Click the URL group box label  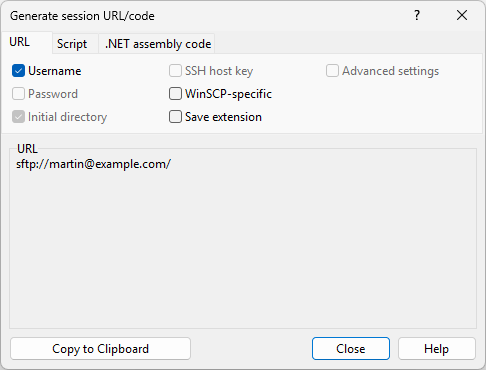[27, 149]
